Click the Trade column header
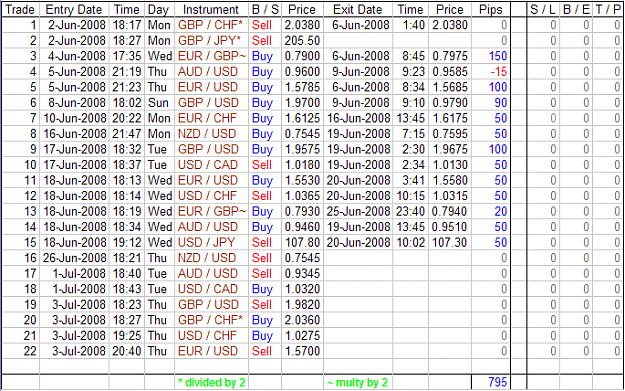This screenshot has height=391, width=625. [20, 10]
